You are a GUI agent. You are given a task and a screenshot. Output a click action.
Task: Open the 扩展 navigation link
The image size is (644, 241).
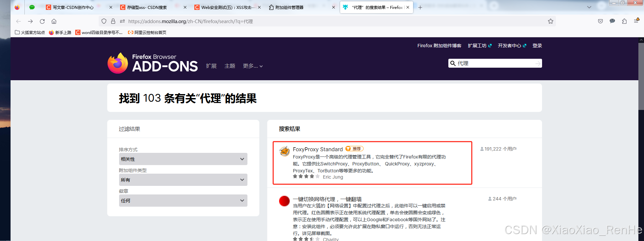point(211,66)
